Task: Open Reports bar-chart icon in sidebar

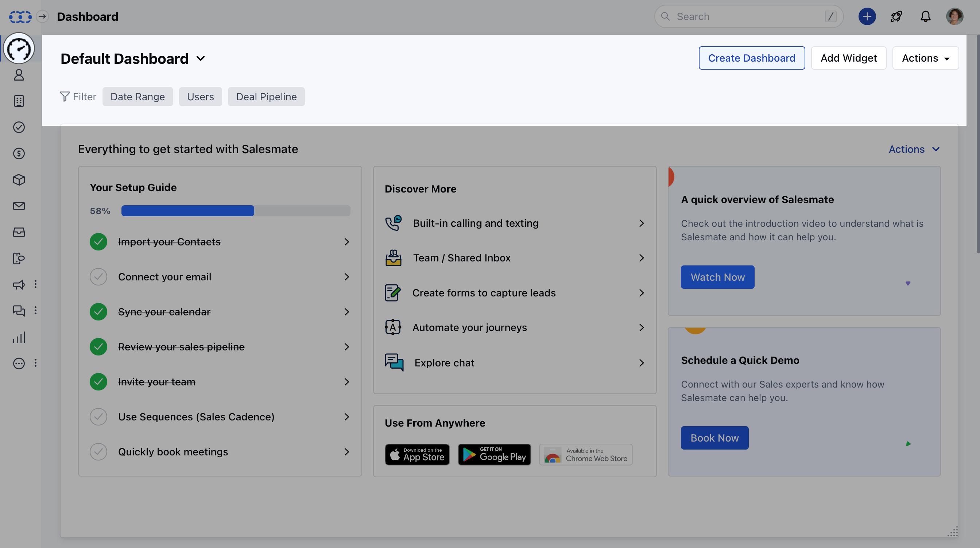Action: [19, 337]
